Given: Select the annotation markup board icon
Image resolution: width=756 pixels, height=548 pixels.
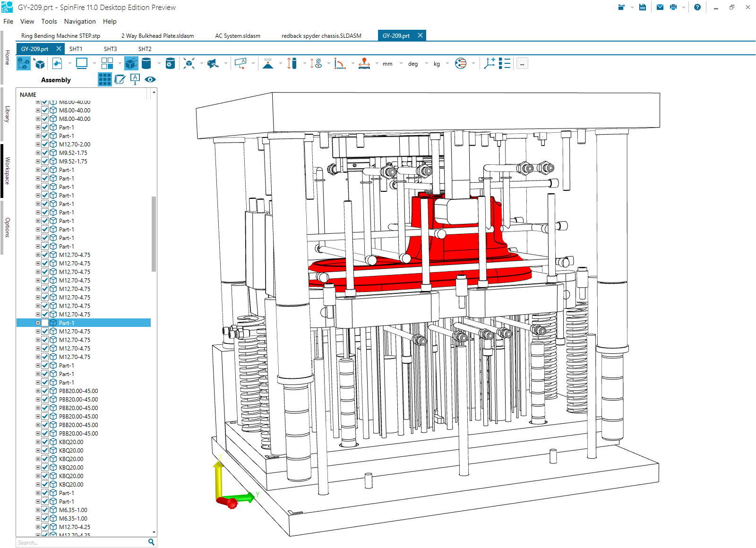Looking at the screenshot, I should tap(241, 63).
